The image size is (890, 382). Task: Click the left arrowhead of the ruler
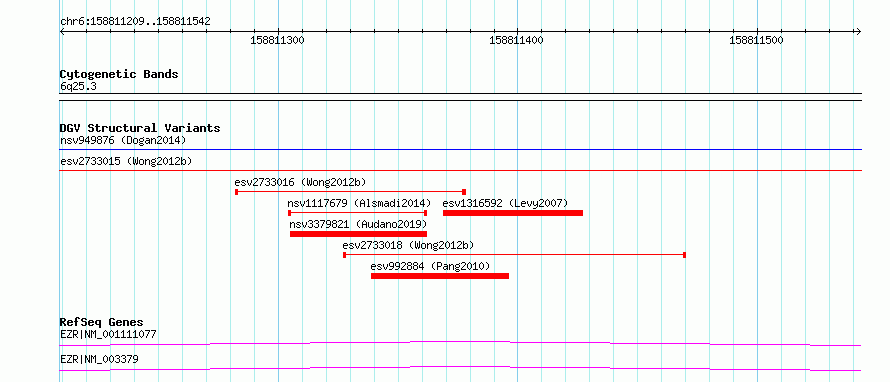pyautogui.click(x=62, y=31)
